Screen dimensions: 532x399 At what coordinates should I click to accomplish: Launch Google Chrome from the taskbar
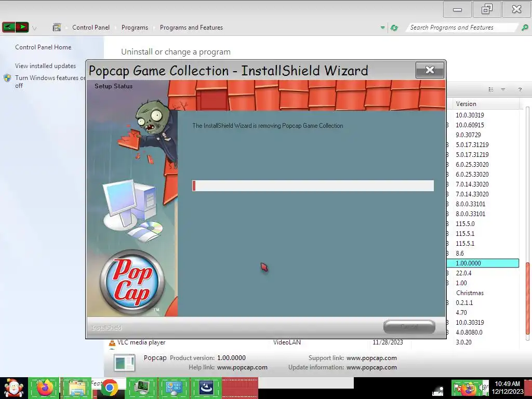coord(109,388)
